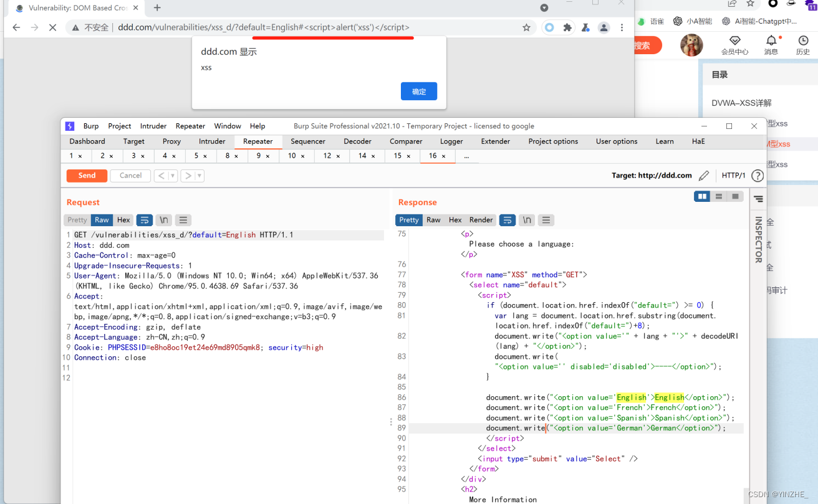Click Chrome tab search dropdown arrow
Viewport: 818px width, 504px height.
tap(544, 8)
